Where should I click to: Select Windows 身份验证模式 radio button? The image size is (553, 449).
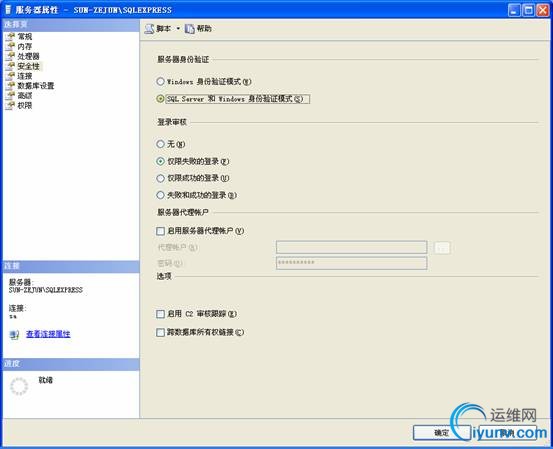tap(160, 81)
